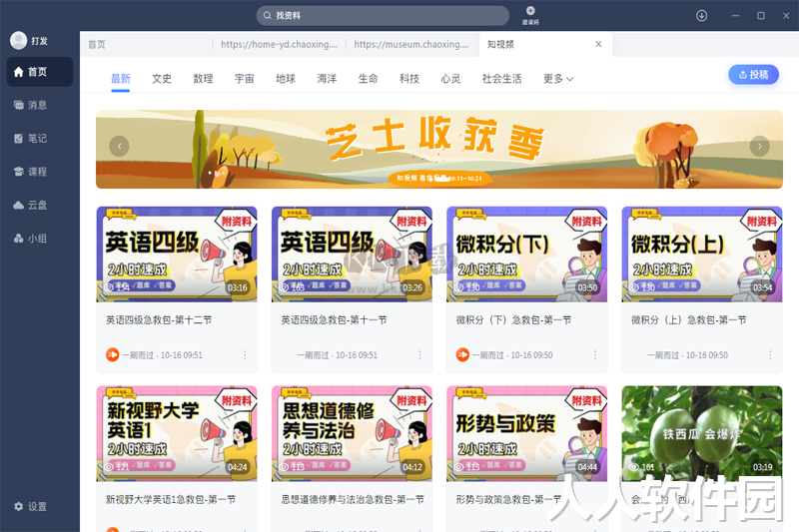Open title link 新视野大学英语1急救包-第一节
Screen dimensions: 799x532
click(x=171, y=500)
